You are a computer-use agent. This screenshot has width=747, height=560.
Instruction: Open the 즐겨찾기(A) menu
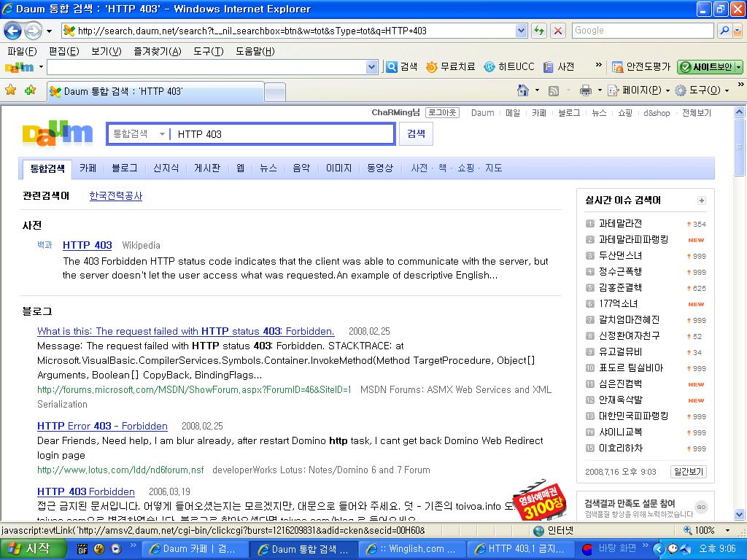coord(158,51)
